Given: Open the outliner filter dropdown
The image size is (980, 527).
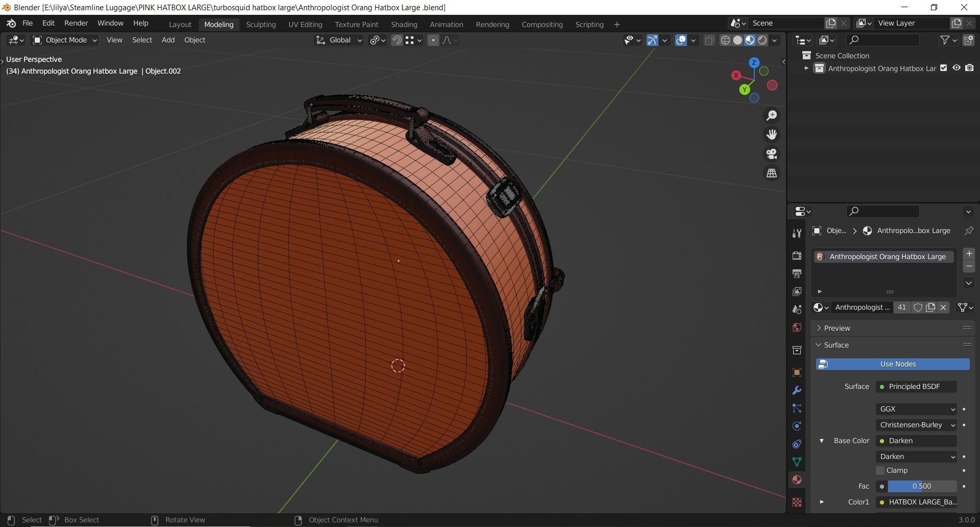Looking at the screenshot, I should [x=948, y=40].
